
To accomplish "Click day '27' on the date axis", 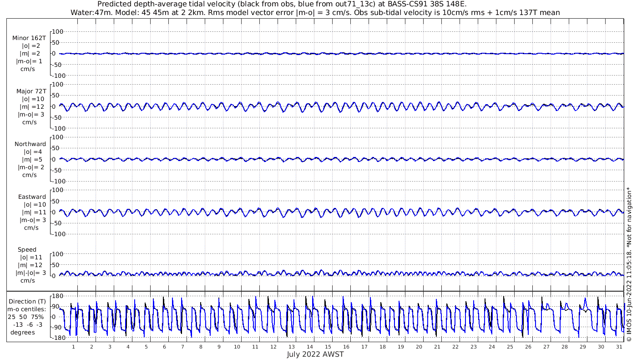I will (546, 347).
